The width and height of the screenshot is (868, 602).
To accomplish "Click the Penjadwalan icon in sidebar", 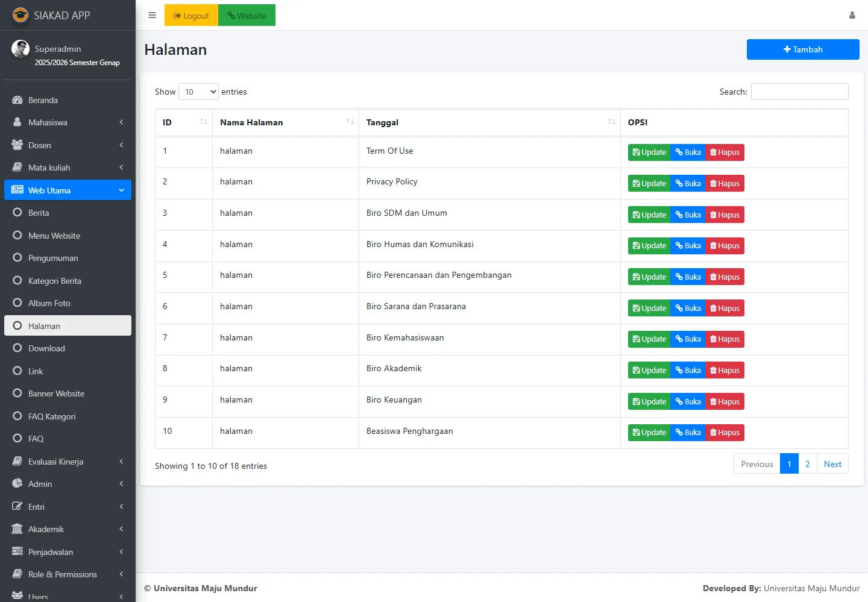I will (17, 552).
